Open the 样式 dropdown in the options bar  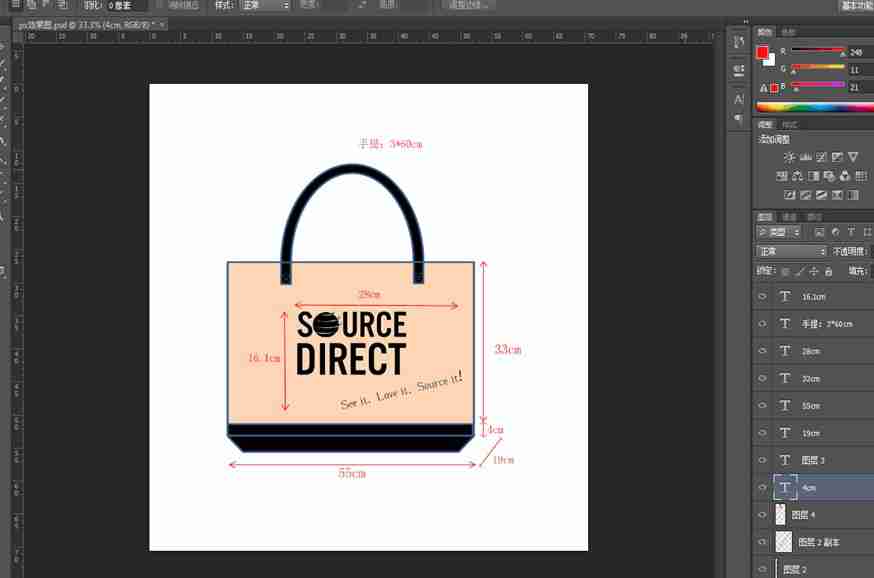265,6
